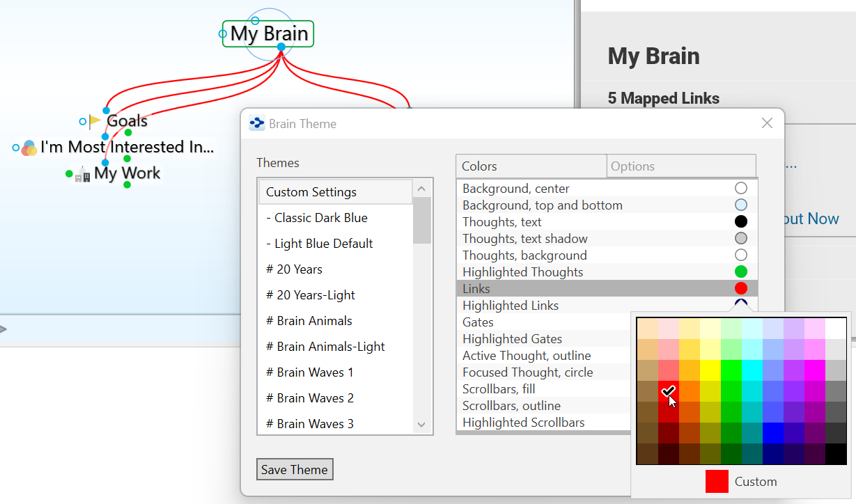Click the yellow flag icon beside Goals
Screen dimensions: 856x504
[x=95, y=122]
